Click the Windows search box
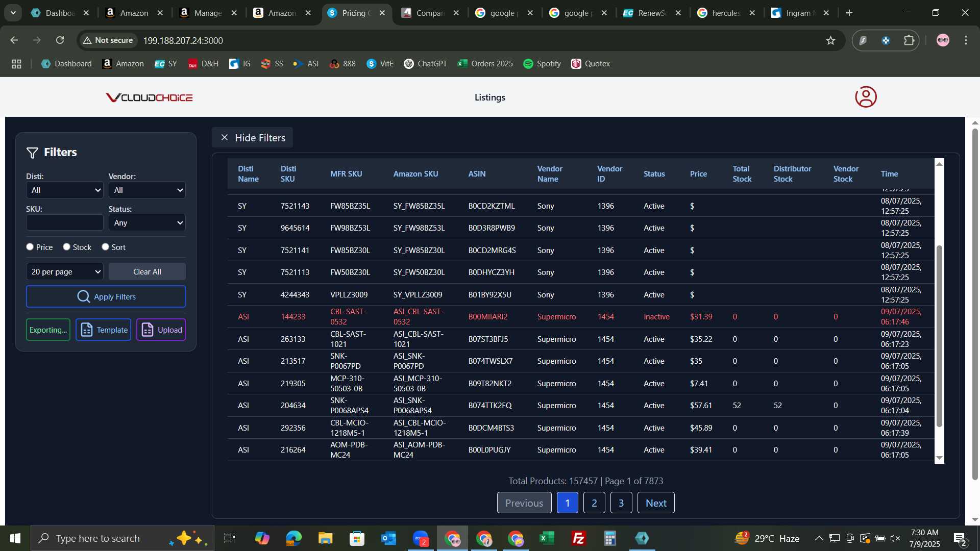The width and height of the screenshot is (980, 551). (x=122, y=538)
